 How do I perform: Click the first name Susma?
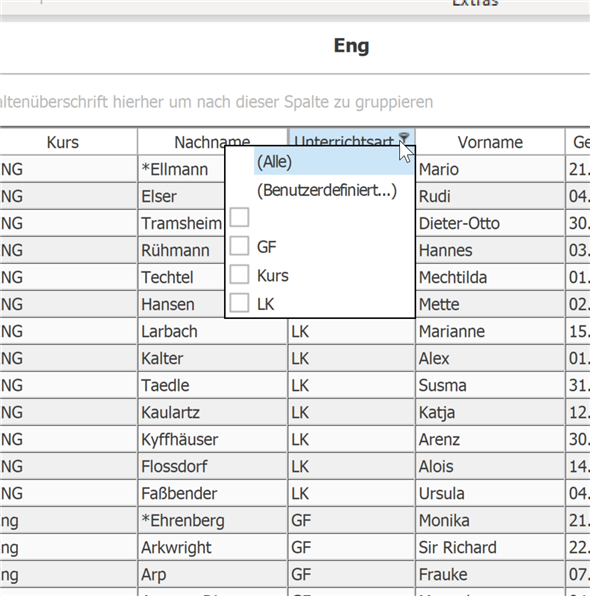[x=442, y=385]
